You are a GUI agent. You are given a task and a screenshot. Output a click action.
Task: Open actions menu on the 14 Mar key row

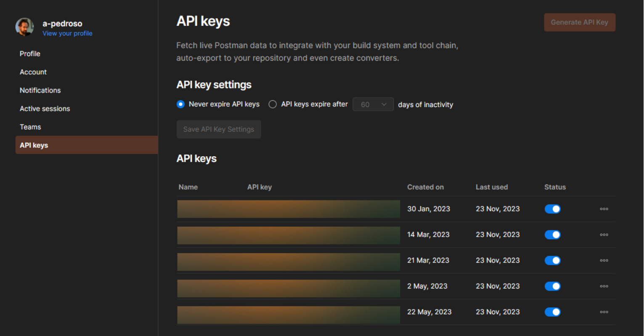pos(604,235)
